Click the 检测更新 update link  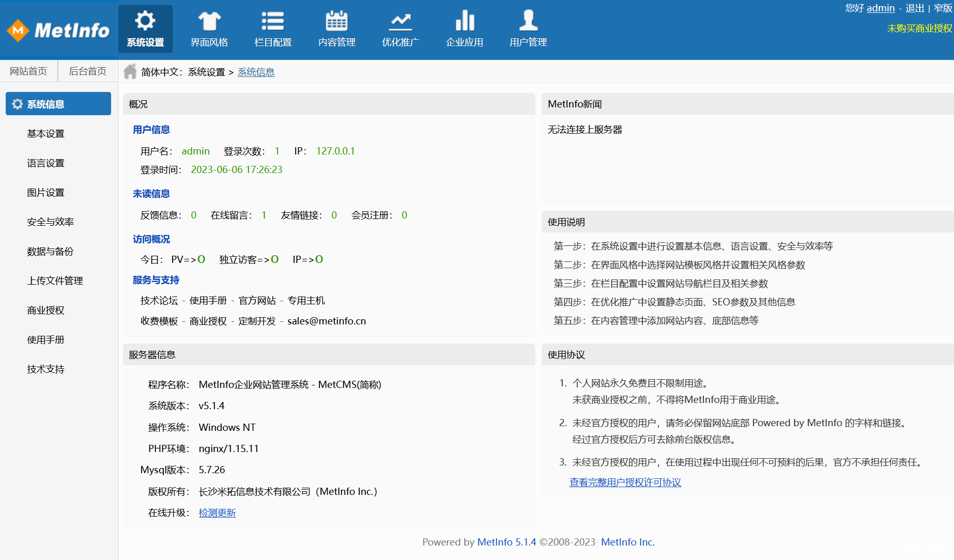[x=217, y=512]
